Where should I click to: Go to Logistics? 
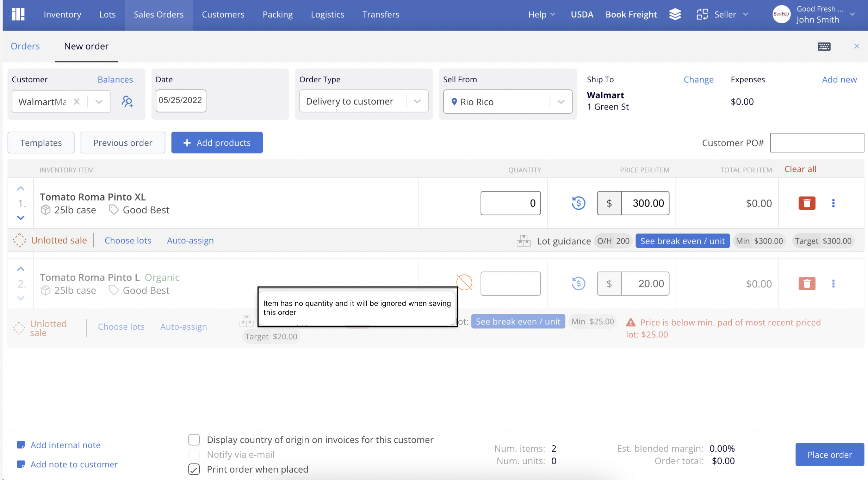click(327, 14)
